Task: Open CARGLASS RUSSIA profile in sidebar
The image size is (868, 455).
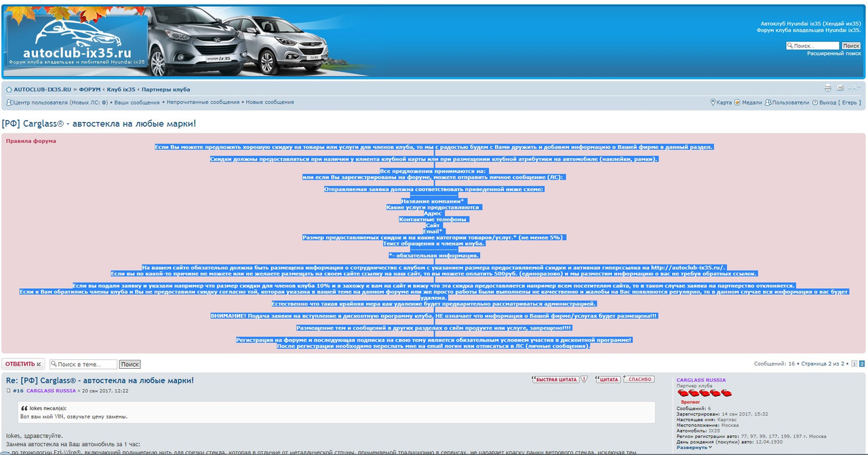Action: point(701,380)
